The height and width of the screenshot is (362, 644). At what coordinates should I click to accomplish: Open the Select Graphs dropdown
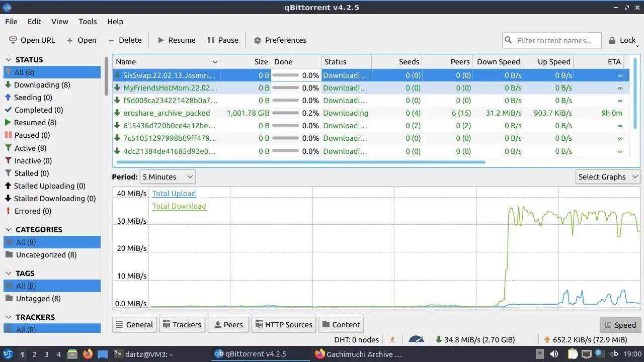click(608, 177)
